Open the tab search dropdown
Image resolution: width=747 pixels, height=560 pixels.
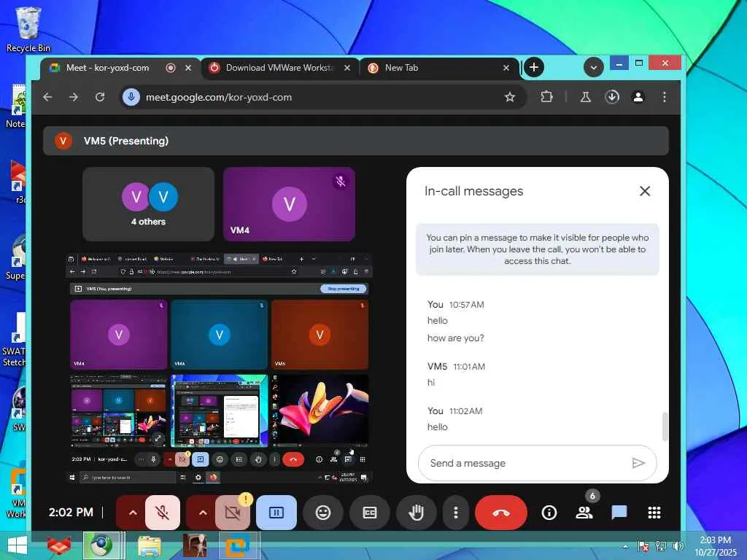click(594, 68)
